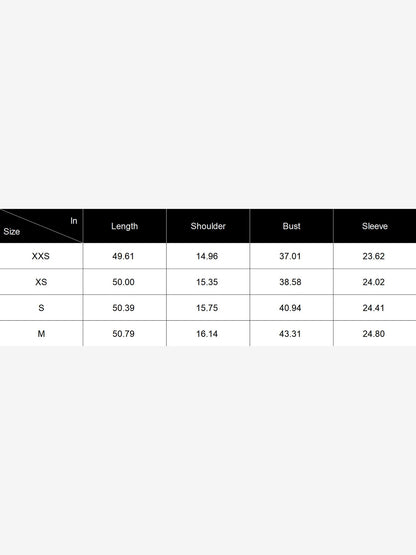Click the 24.80 sleeve measurement
The image size is (416, 555).
(374, 334)
